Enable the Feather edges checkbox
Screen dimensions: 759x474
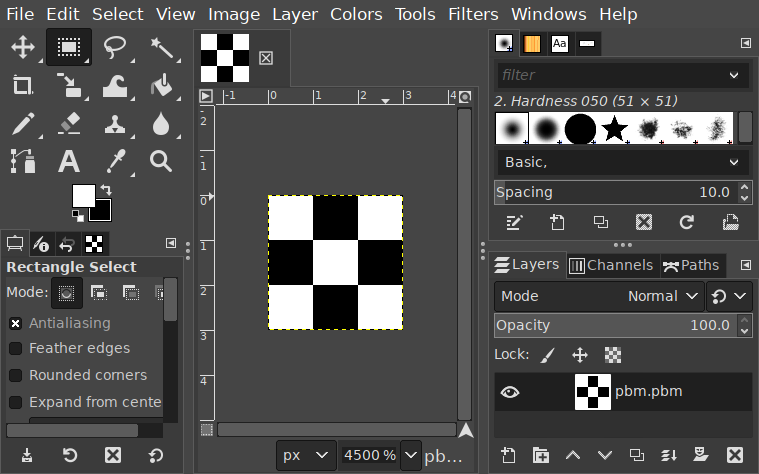(16, 348)
